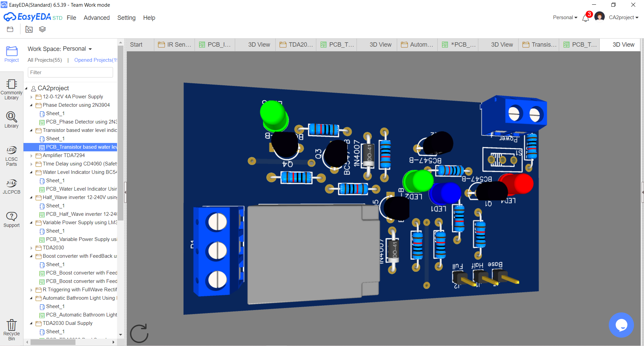Open the chat support bubble

(x=621, y=325)
